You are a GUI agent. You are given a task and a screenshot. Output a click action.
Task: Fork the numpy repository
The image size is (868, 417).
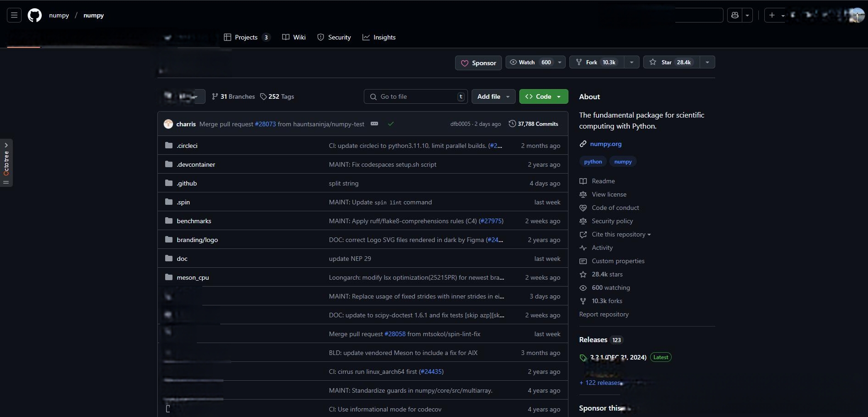click(596, 62)
